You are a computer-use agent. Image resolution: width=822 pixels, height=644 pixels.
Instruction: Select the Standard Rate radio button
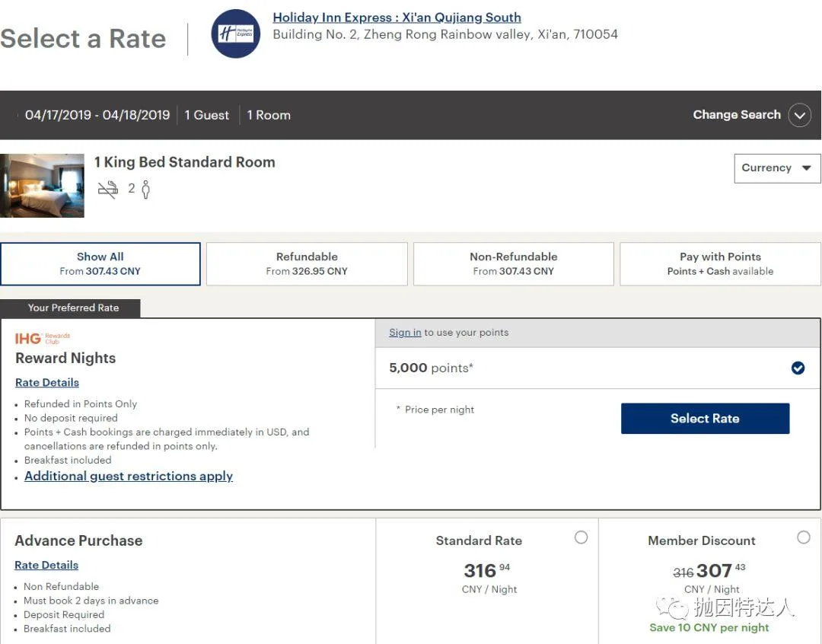click(581, 537)
